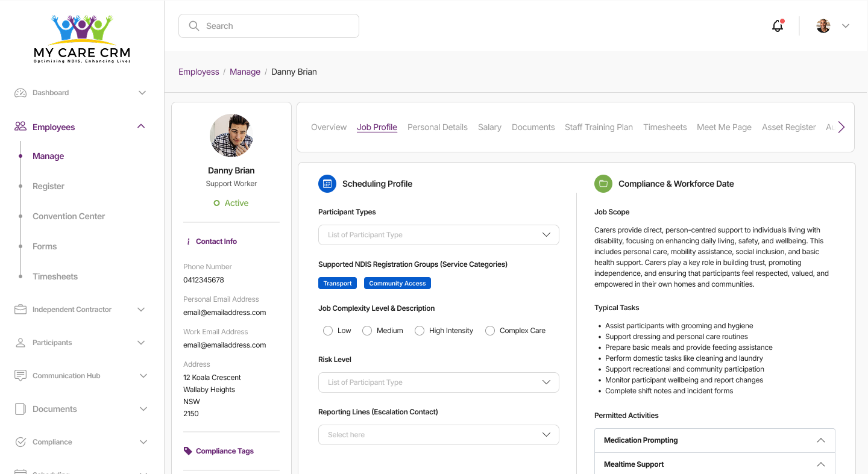
Task: Switch to the Timesheets tab
Action: click(x=665, y=127)
